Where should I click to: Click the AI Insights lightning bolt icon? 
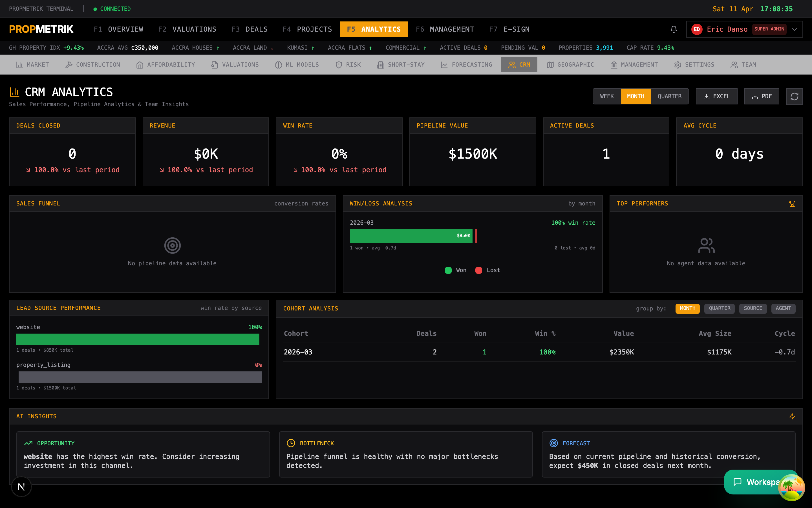(x=792, y=417)
